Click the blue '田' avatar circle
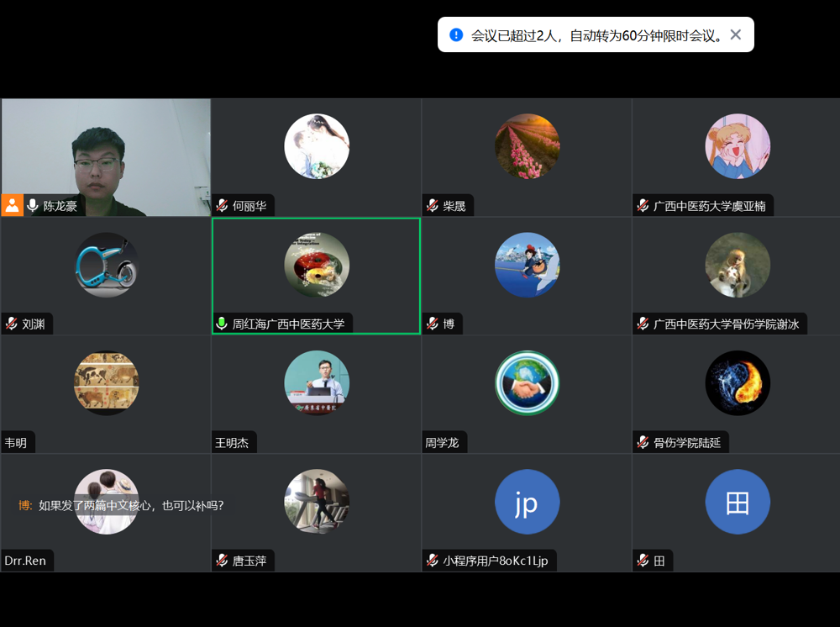Viewport: 840px width, 627px height. click(738, 502)
